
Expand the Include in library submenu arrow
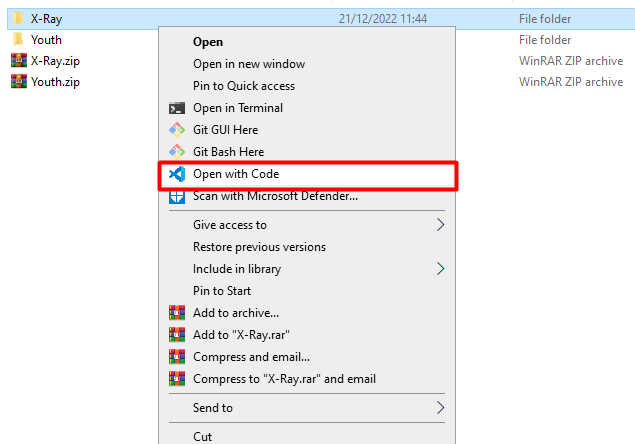[x=440, y=269]
